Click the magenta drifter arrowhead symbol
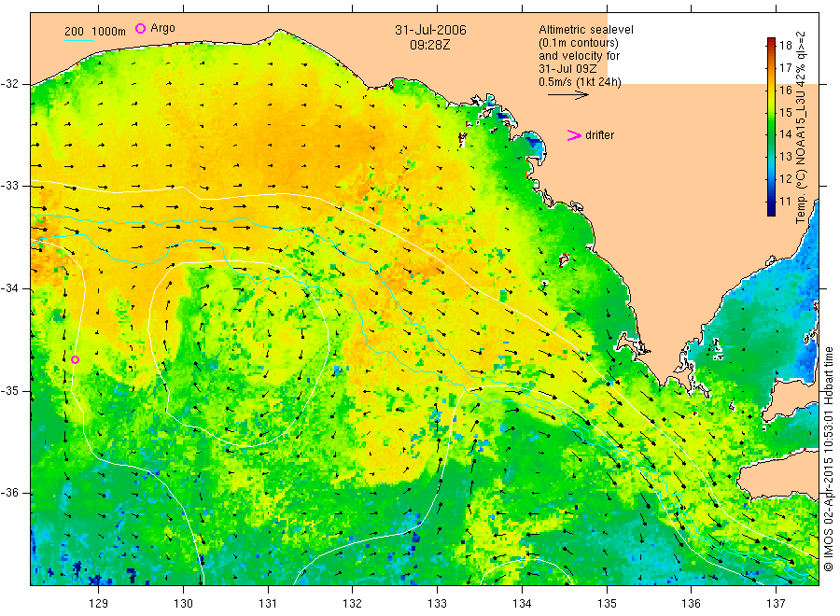The height and width of the screenshot is (616, 840). (574, 135)
